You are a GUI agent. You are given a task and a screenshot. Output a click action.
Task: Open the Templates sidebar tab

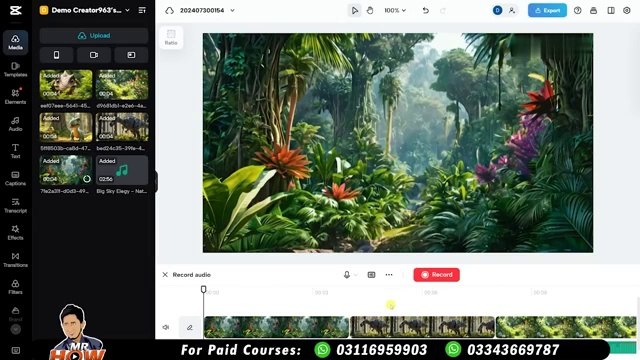coord(16,69)
